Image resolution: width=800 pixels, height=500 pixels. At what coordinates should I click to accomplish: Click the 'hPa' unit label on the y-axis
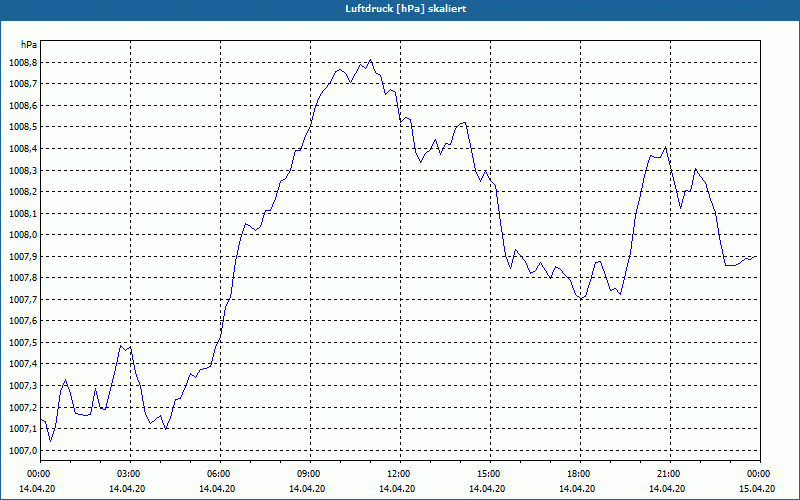29,45
